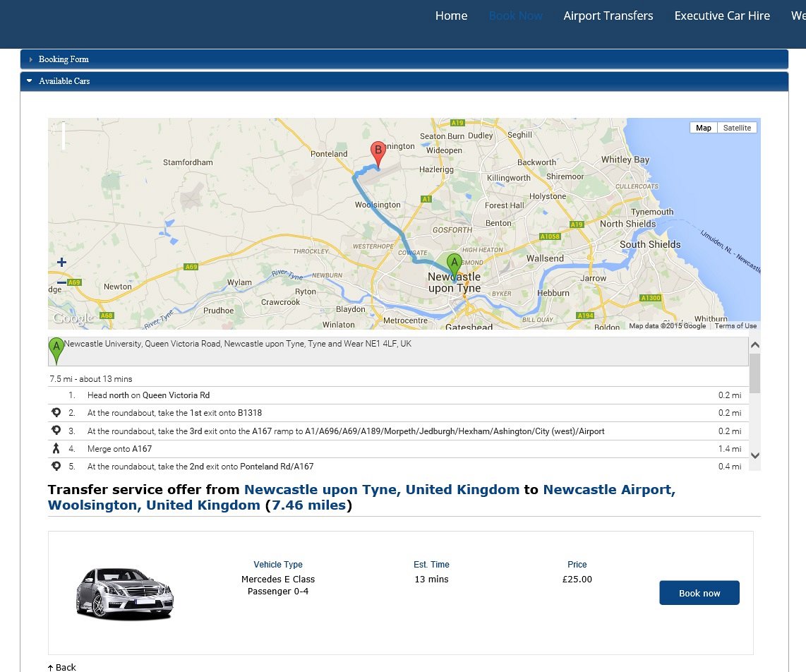806x672 pixels.
Task: Collapse the Available Cars section
Action: pyautogui.click(x=64, y=81)
